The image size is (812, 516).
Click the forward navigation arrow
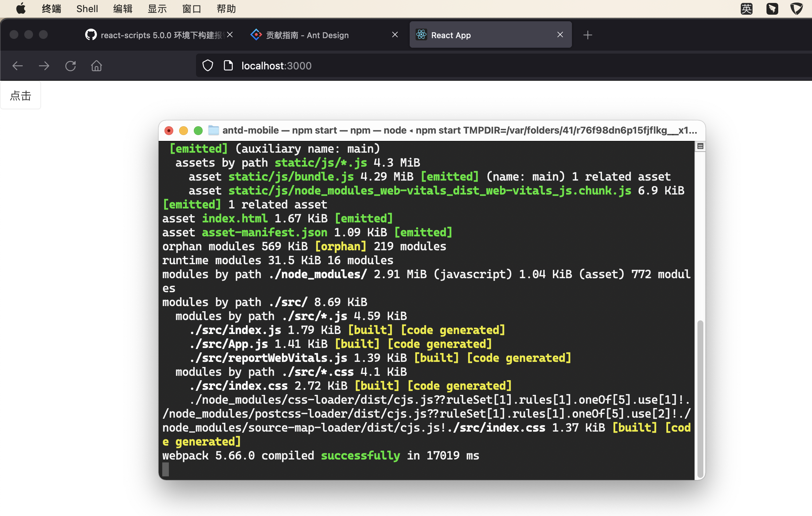pyautogui.click(x=44, y=66)
